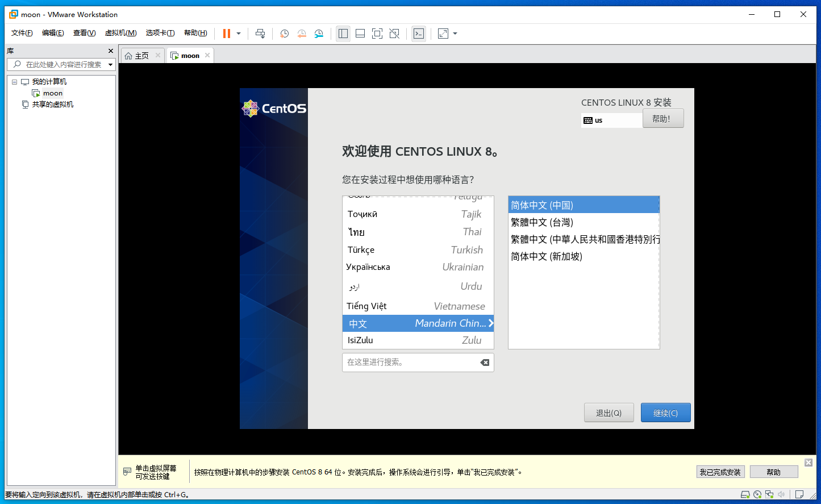Select 中文 Mandarin Chinese language row

418,323
